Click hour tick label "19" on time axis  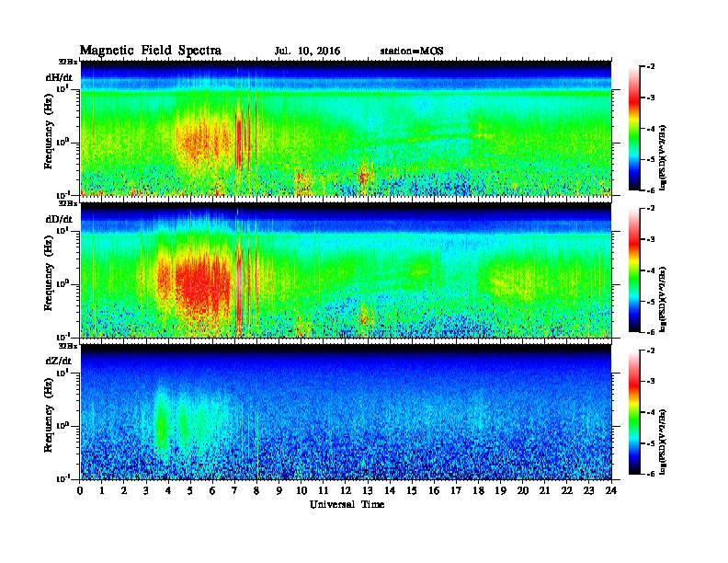click(x=500, y=490)
